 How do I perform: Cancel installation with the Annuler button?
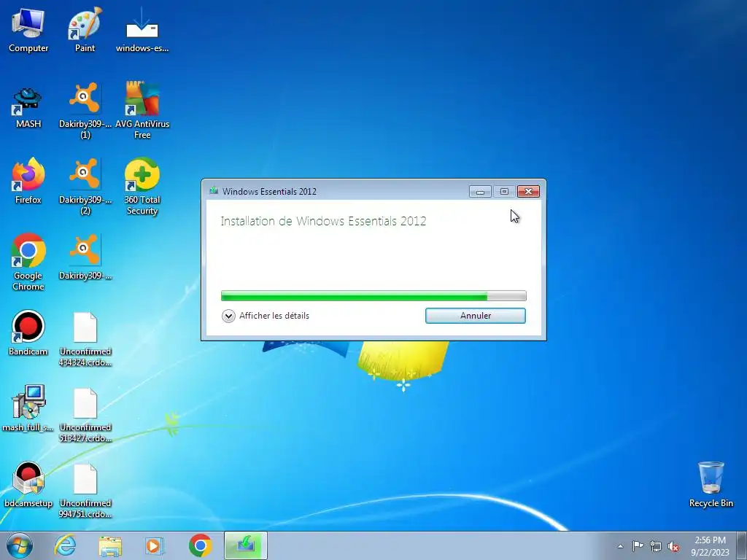click(476, 316)
